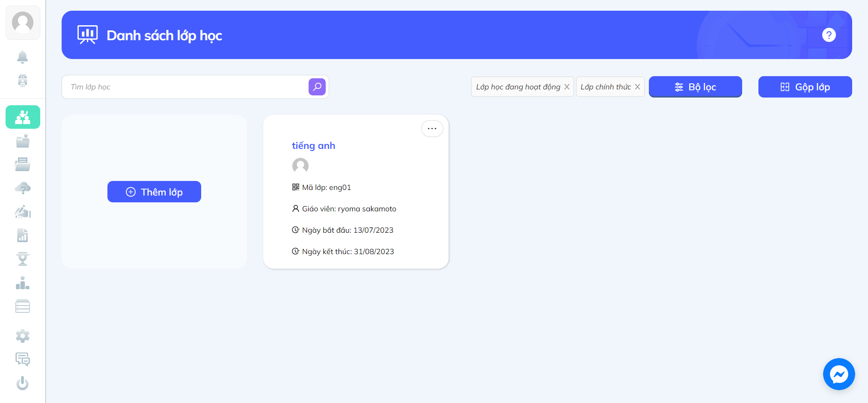The height and width of the screenshot is (403, 868).
Task: Open the server storage sidebar icon
Action: [23, 306]
